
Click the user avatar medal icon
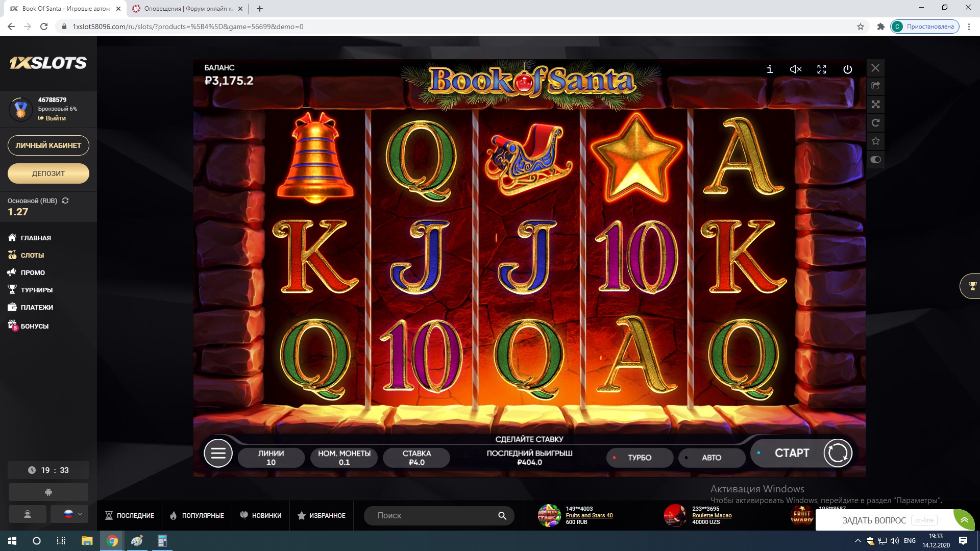[x=21, y=109]
